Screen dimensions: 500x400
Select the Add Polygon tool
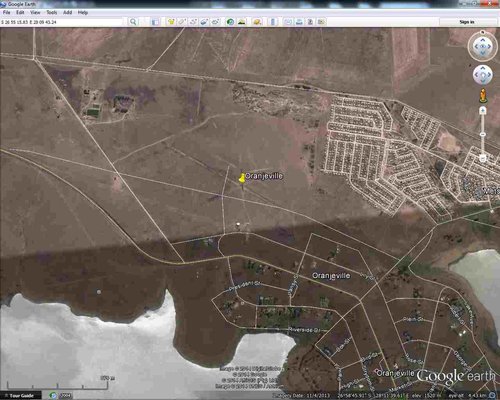pos(182,22)
